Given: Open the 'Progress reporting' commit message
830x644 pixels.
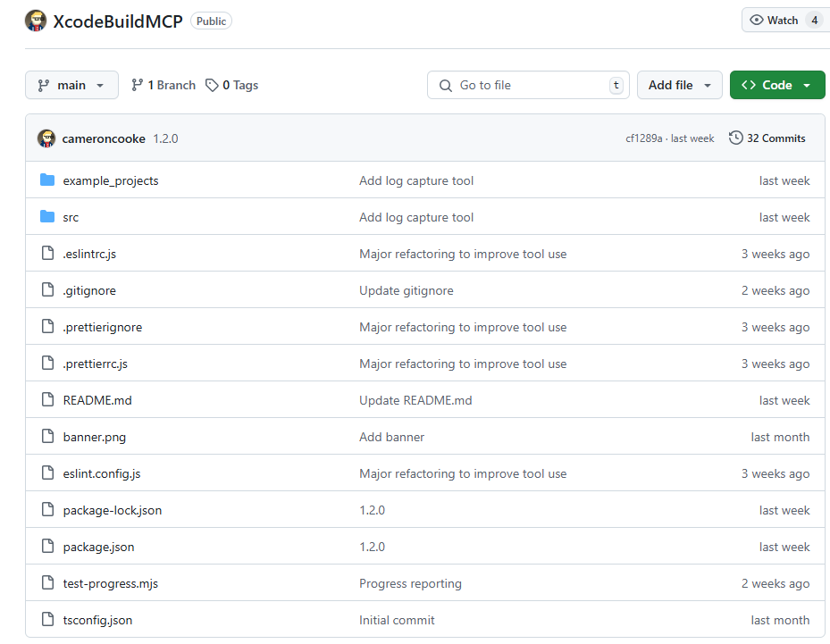Looking at the screenshot, I should (410, 583).
